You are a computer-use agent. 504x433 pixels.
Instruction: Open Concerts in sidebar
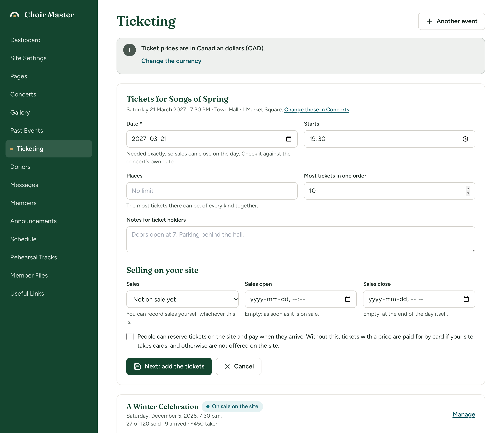(49, 94)
